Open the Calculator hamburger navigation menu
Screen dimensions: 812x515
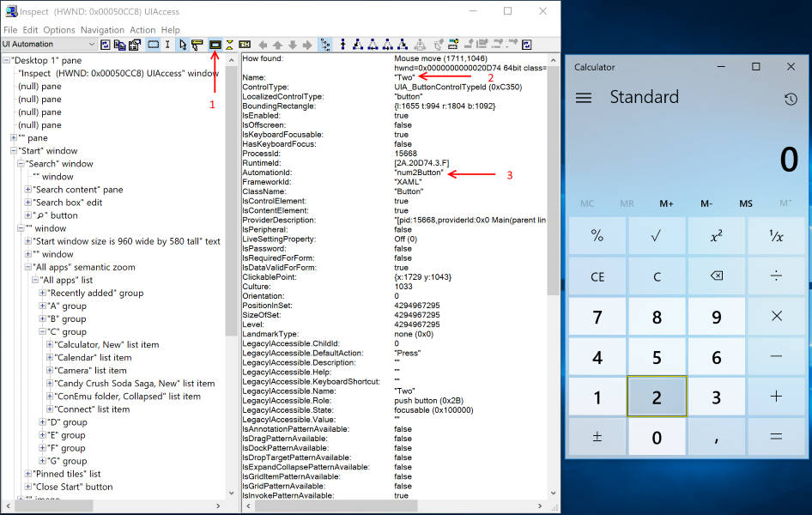584,98
